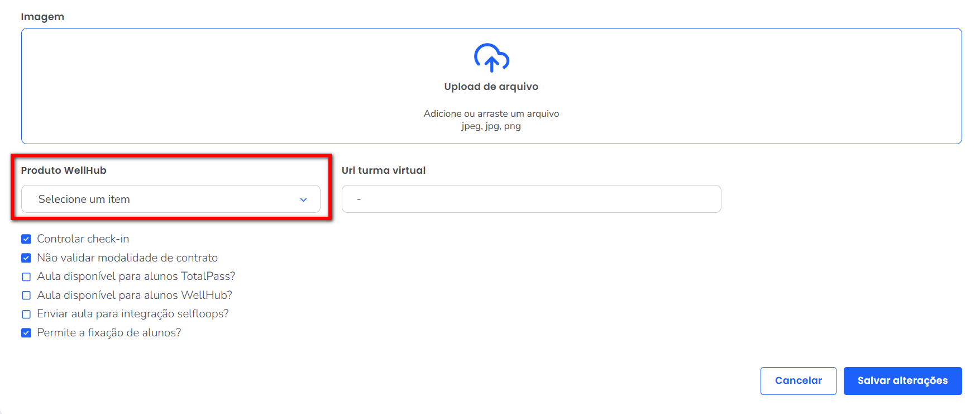This screenshot has height=414, width=980.
Task: Click the Produto WellHub label
Action: click(64, 170)
